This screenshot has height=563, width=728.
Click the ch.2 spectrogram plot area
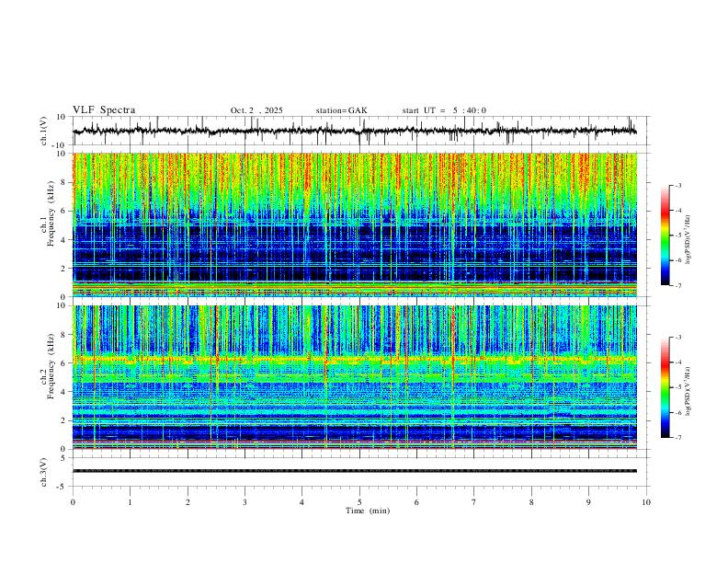click(355, 377)
